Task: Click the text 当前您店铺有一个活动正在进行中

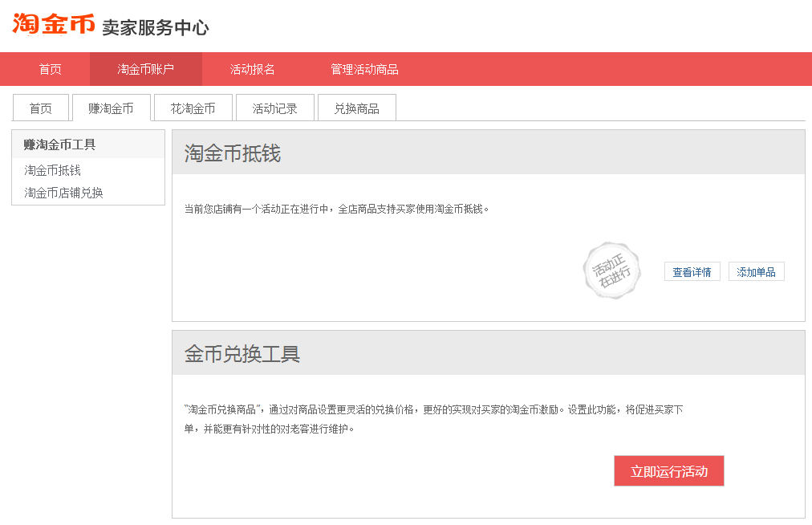Action: coord(256,209)
